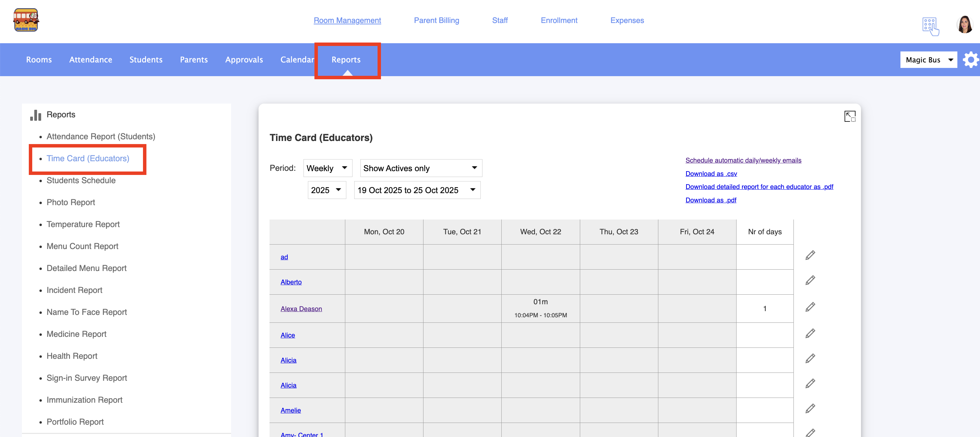This screenshot has width=980, height=437.
Task: Edit Alexa Deason's time card with pencil
Action: pyautogui.click(x=810, y=307)
